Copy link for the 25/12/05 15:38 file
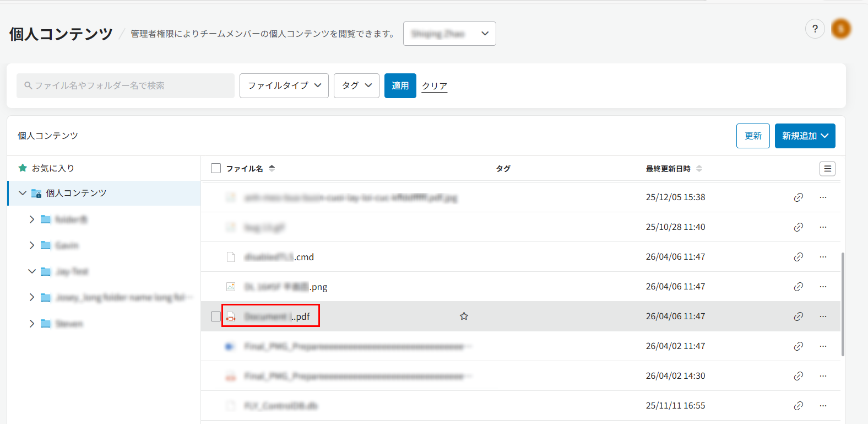Viewport: 868px width, 424px height. tap(798, 197)
